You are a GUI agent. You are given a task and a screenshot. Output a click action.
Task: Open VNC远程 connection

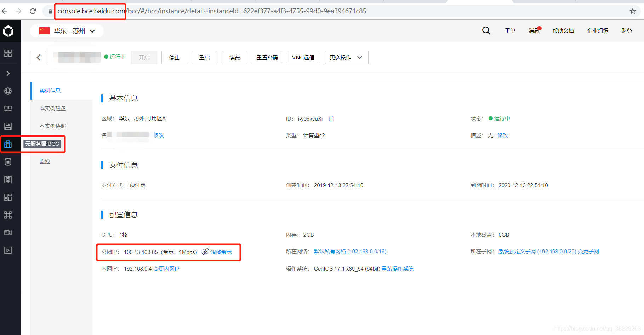pos(303,57)
